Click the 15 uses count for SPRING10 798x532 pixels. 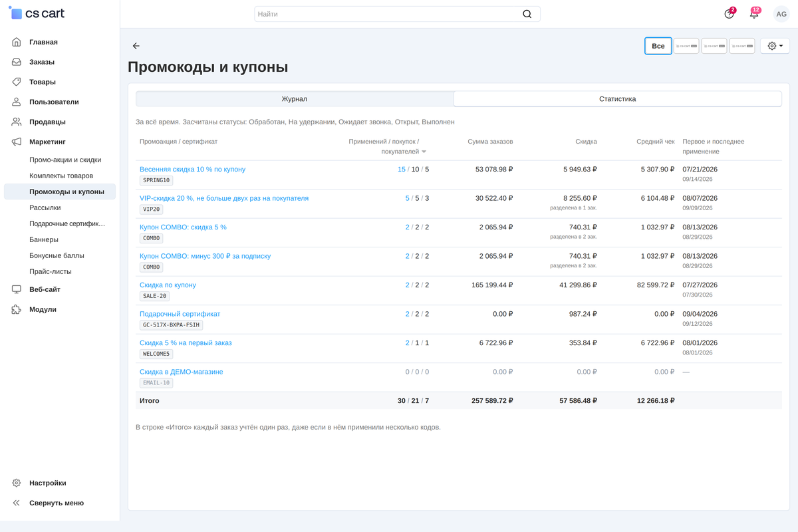click(x=402, y=169)
